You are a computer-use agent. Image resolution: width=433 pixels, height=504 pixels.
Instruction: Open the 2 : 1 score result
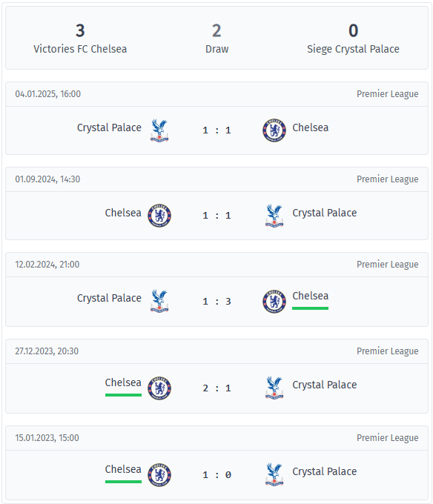(x=216, y=388)
